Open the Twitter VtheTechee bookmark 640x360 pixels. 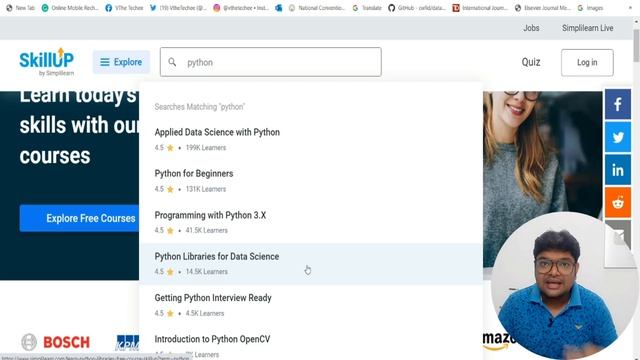coord(178,8)
